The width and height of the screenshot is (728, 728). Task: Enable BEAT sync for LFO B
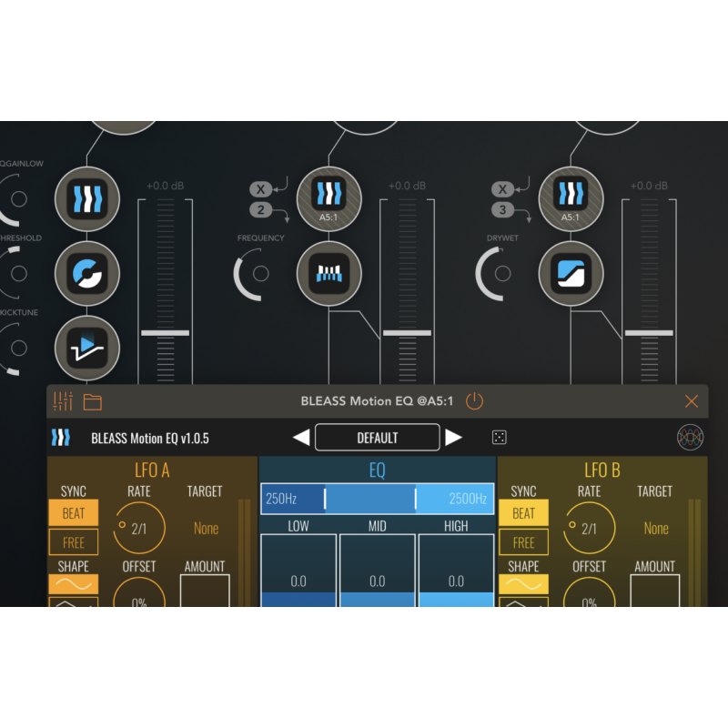[523, 513]
